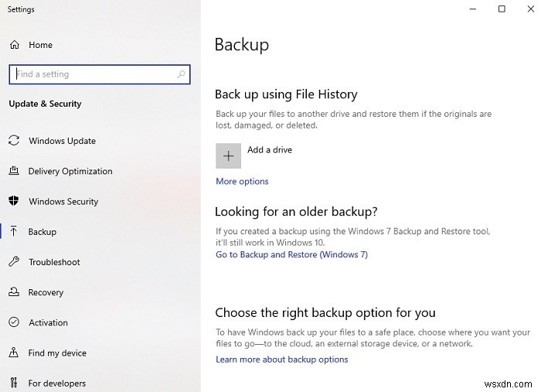Click the Activation checkmark circle icon
Image resolution: width=541 pixels, height=392 pixels.
pyautogui.click(x=14, y=322)
